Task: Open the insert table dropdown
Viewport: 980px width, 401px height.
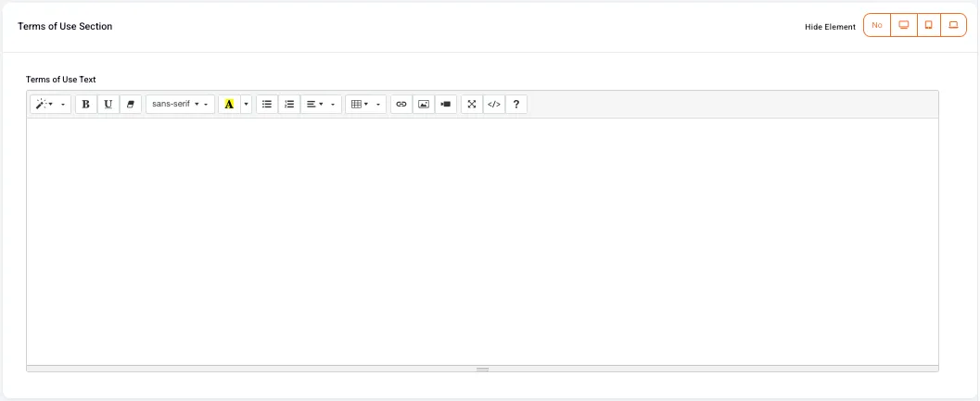Action: [x=365, y=105]
